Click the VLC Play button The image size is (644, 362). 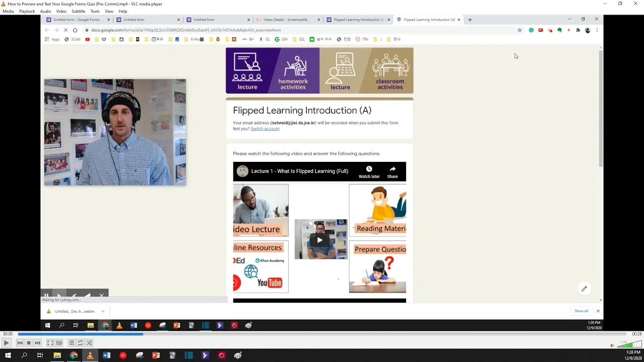6,343
